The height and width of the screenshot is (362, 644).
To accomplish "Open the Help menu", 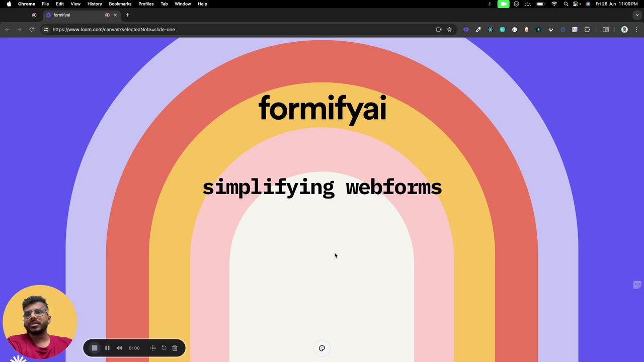I will (202, 4).
